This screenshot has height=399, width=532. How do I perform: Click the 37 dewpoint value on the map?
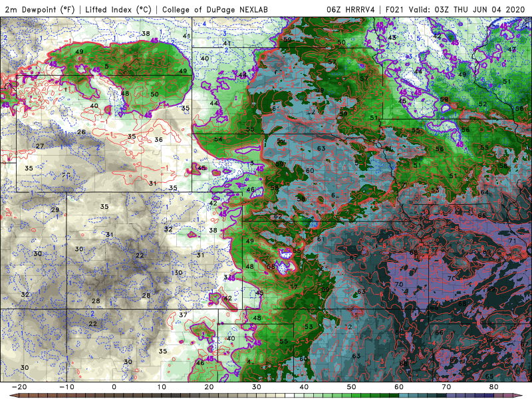pyautogui.click(x=184, y=315)
